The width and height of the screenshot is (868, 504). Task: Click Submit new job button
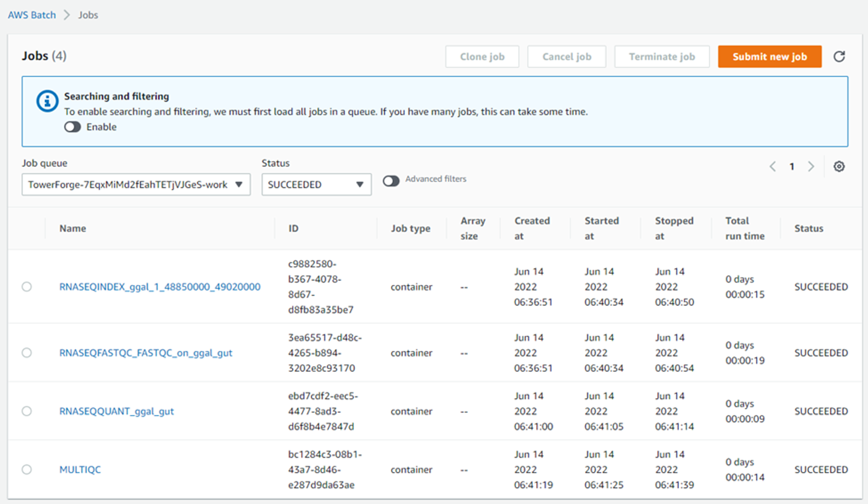tap(769, 56)
